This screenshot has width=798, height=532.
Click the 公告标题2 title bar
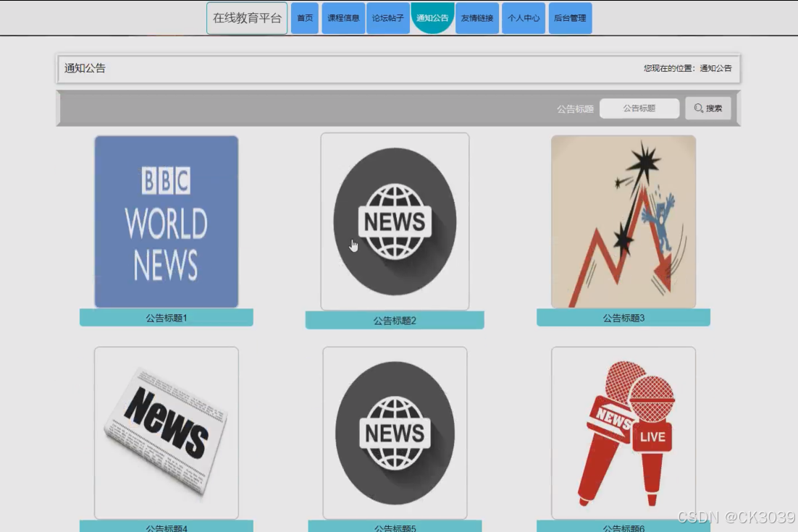point(395,321)
